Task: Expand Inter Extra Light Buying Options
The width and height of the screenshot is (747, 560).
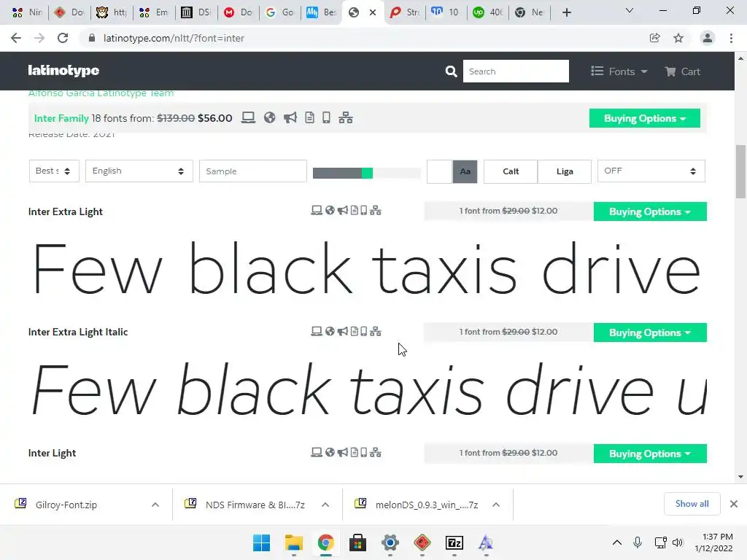Action: pyautogui.click(x=650, y=211)
